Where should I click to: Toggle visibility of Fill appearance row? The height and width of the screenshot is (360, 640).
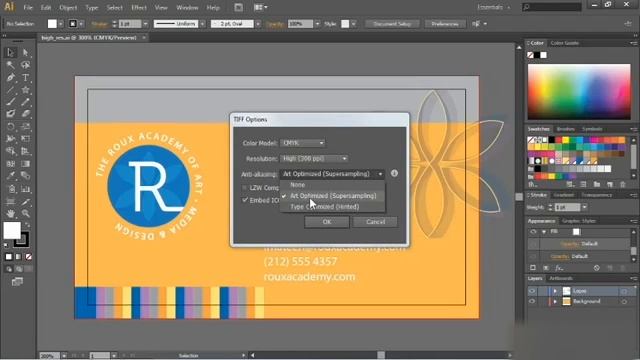(533, 232)
